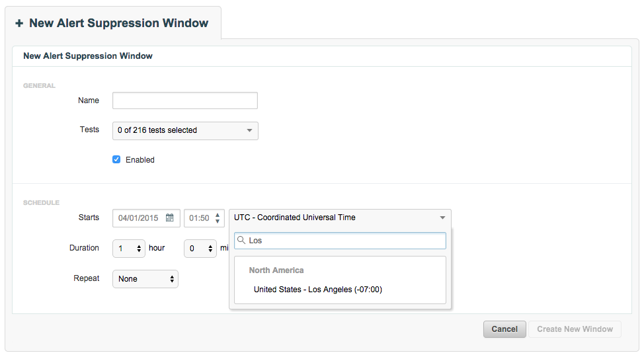Open the Duration hours selector

click(129, 249)
